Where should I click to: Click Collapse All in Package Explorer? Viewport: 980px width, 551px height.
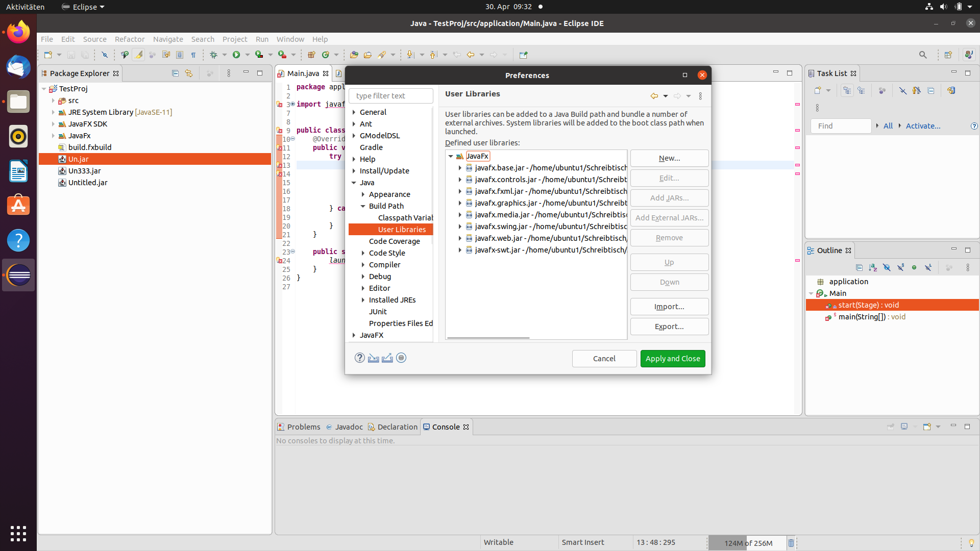click(x=175, y=73)
